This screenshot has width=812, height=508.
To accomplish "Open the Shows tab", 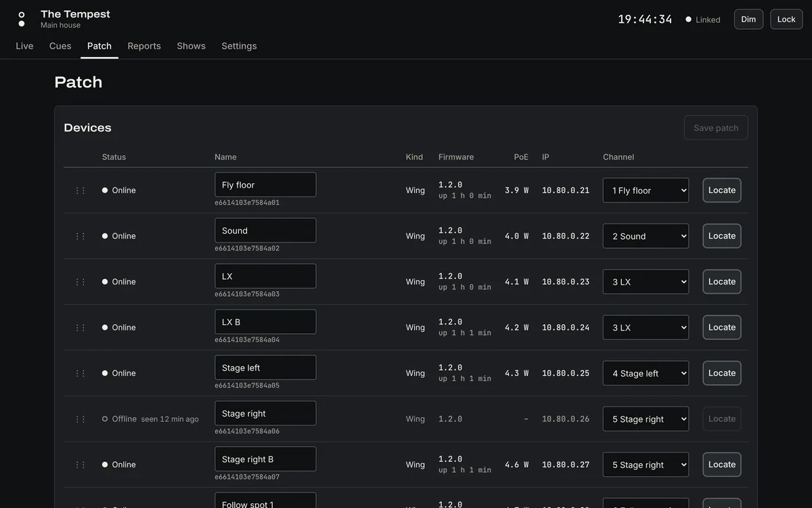I will click(x=191, y=46).
